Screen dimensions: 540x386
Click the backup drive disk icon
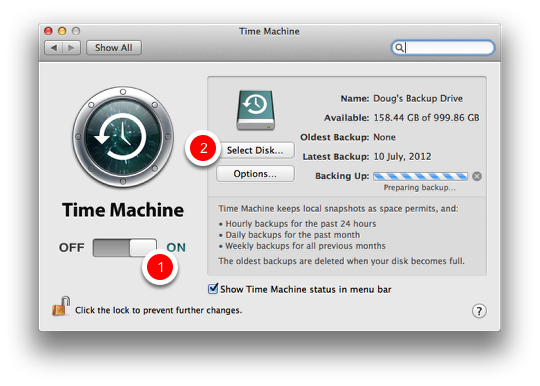pyautogui.click(x=256, y=110)
